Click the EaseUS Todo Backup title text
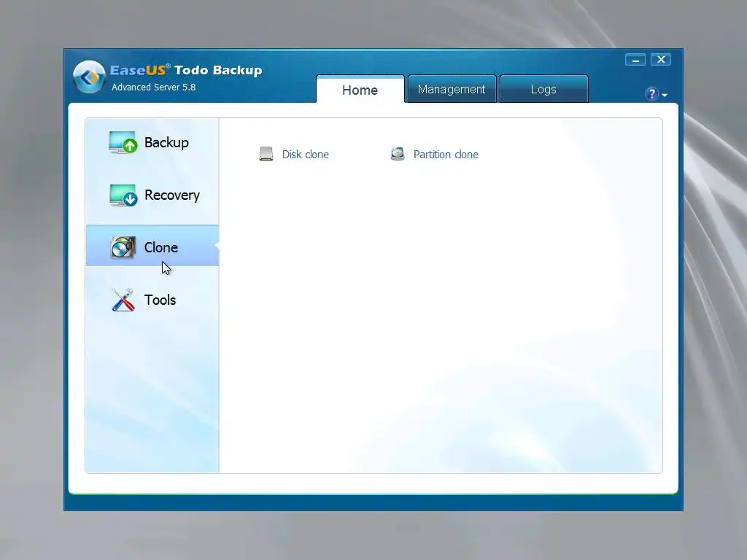Screen dimensions: 747x560 coord(186,70)
